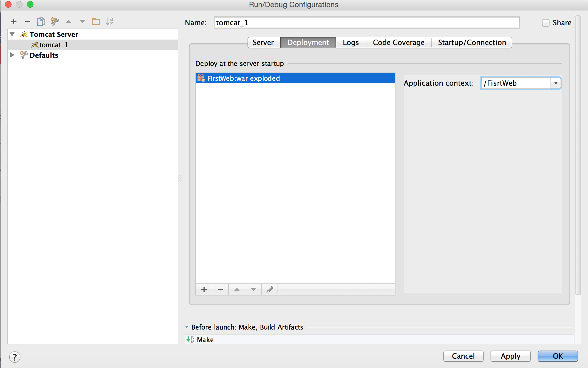Click the sort configurations icon
The height and width of the screenshot is (368, 588).
[x=110, y=22]
